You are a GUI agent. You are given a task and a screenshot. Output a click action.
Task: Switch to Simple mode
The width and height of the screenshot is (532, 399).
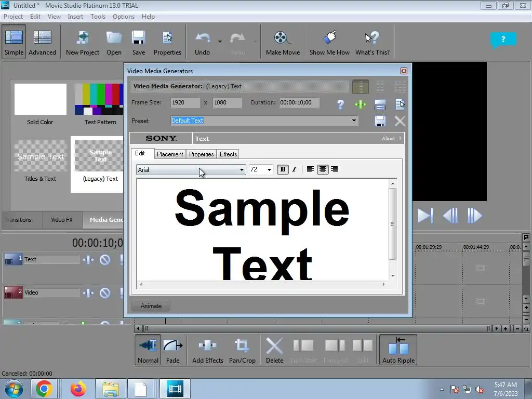pos(14,43)
